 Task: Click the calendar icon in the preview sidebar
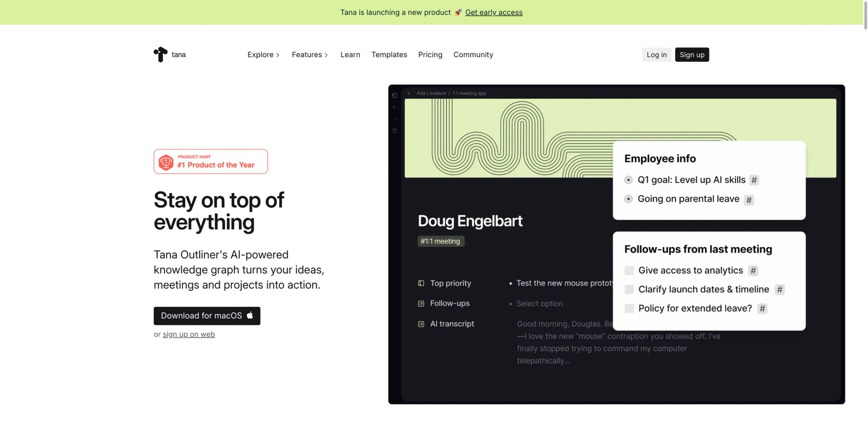(x=395, y=131)
